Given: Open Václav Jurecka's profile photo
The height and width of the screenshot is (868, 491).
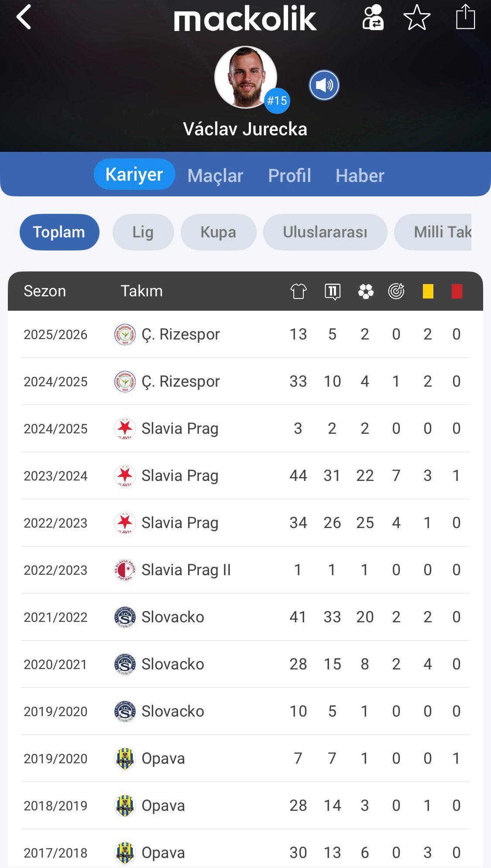Looking at the screenshot, I should (x=246, y=77).
